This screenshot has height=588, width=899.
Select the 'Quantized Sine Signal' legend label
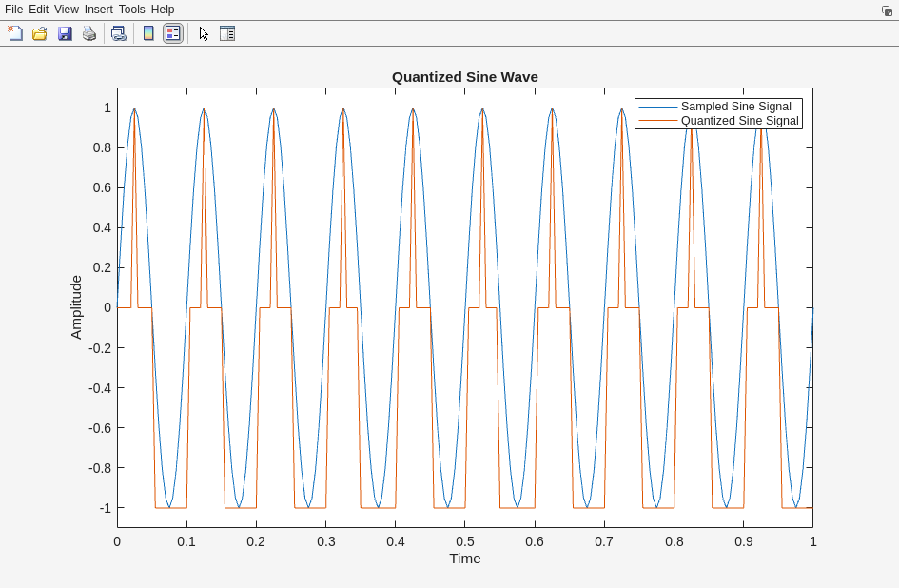coord(739,121)
